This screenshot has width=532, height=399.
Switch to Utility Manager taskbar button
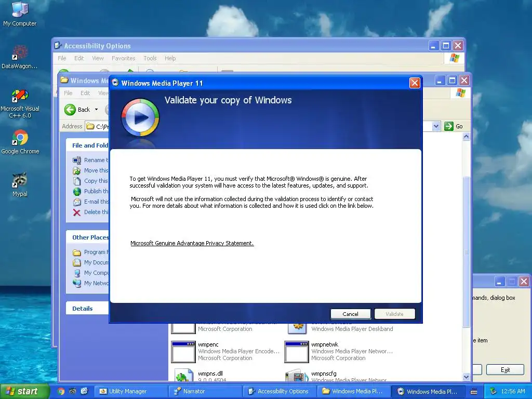click(x=130, y=391)
